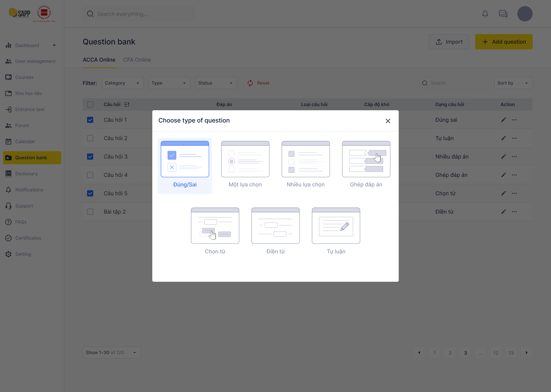Uncheck the Câu hỏi 1 checkbox
551x392 pixels.
[x=90, y=120]
